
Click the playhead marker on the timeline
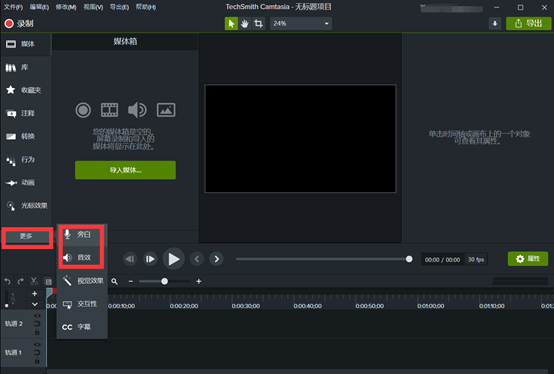pyautogui.click(x=49, y=292)
